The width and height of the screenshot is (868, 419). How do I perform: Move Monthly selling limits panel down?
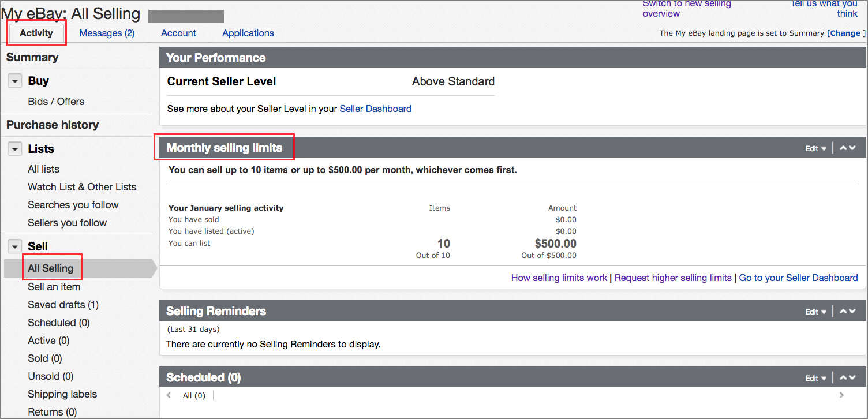pos(852,148)
